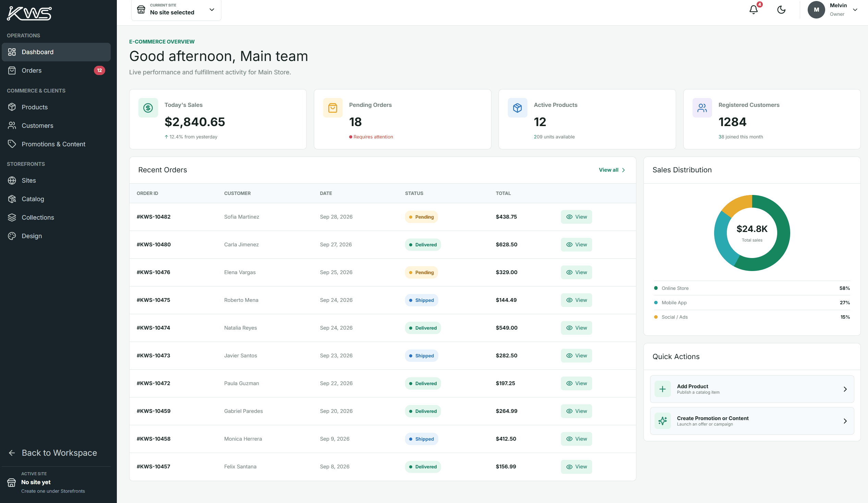The image size is (868, 503).
Task: Open Customers in the sidebar
Action: (x=56, y=125)
